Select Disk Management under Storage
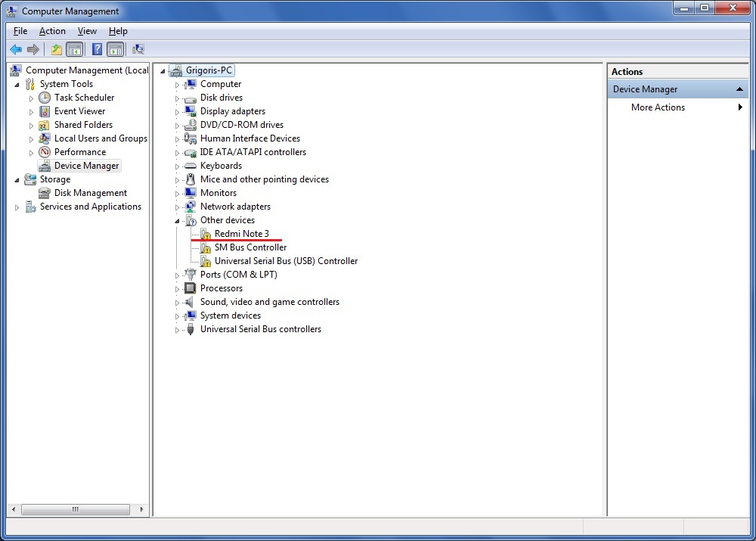This screenshot has height=541, width=756. click(x=90, y=193)
